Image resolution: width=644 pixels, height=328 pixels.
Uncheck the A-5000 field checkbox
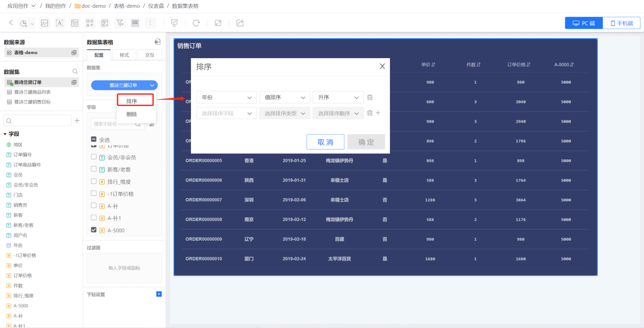94,230
